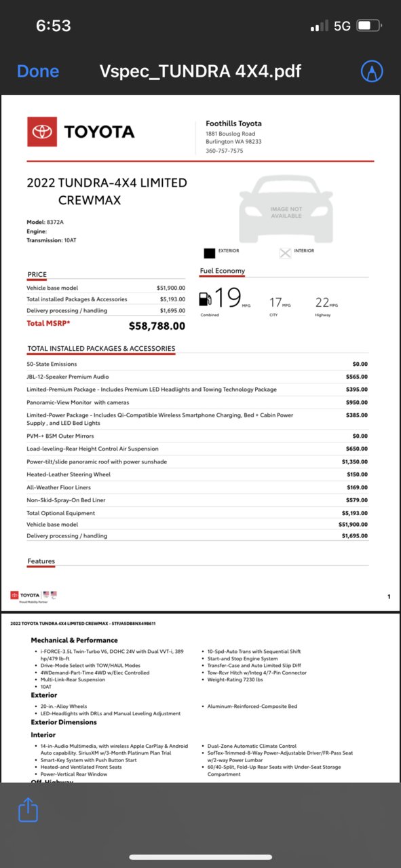Image resolution: width=401 pixels, height=868 pixels.
Task: Tap the file title Vspec_TUNDRA 4X4.pdf
Action: 200,71
